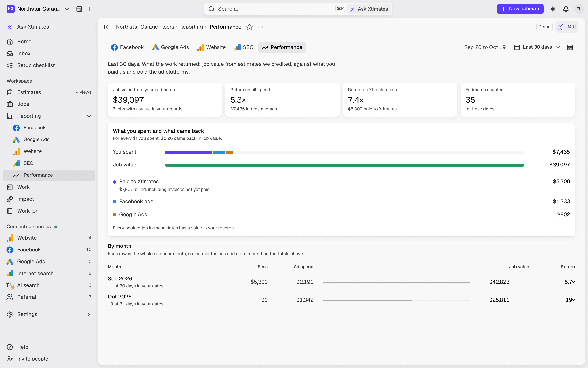The image size is (588, 368).
Task: Open Northstar Garage Floors breadcrumb link
Action: pos(145,27)
